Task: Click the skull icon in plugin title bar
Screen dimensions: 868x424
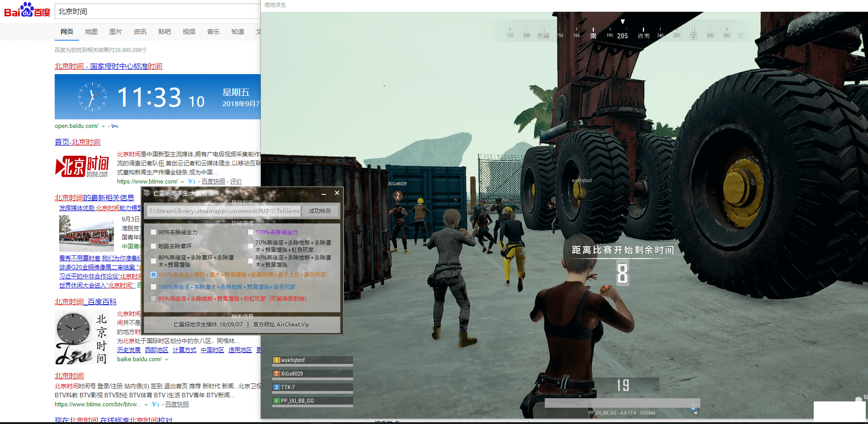Action: (x=147, y=193)
